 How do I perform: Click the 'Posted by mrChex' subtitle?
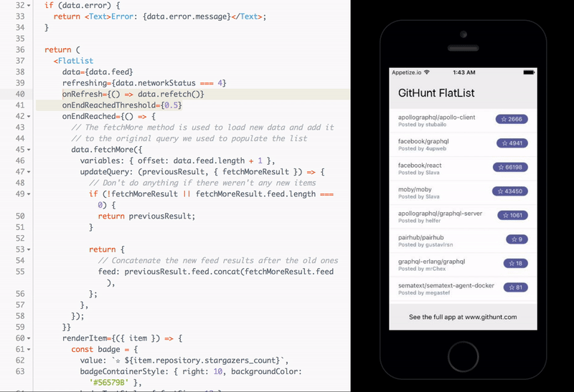click(422, 269)
